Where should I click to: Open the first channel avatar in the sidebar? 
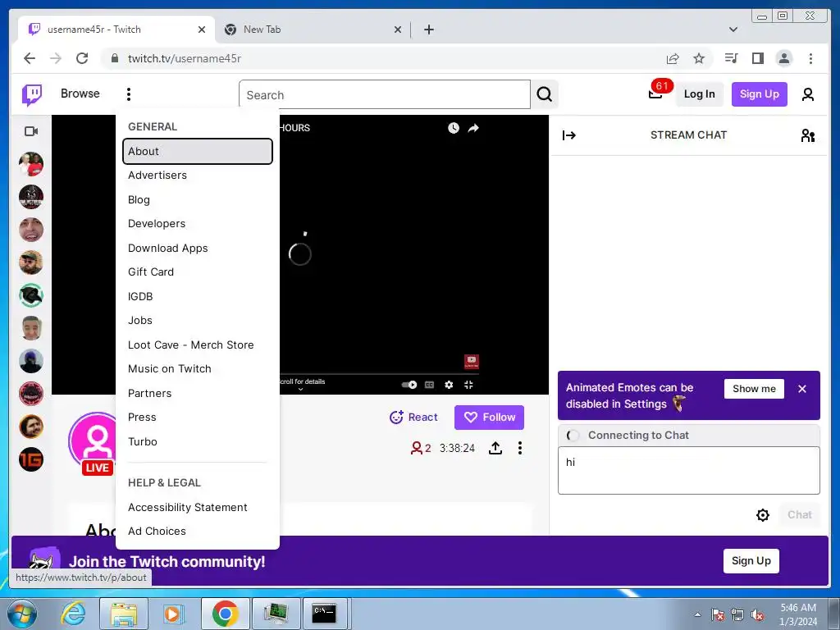(31, 164)
